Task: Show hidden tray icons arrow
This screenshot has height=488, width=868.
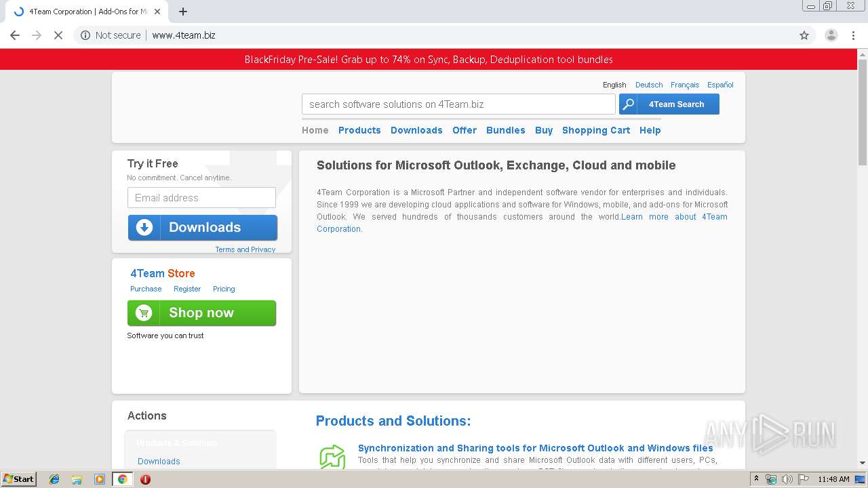Action: 756,479
